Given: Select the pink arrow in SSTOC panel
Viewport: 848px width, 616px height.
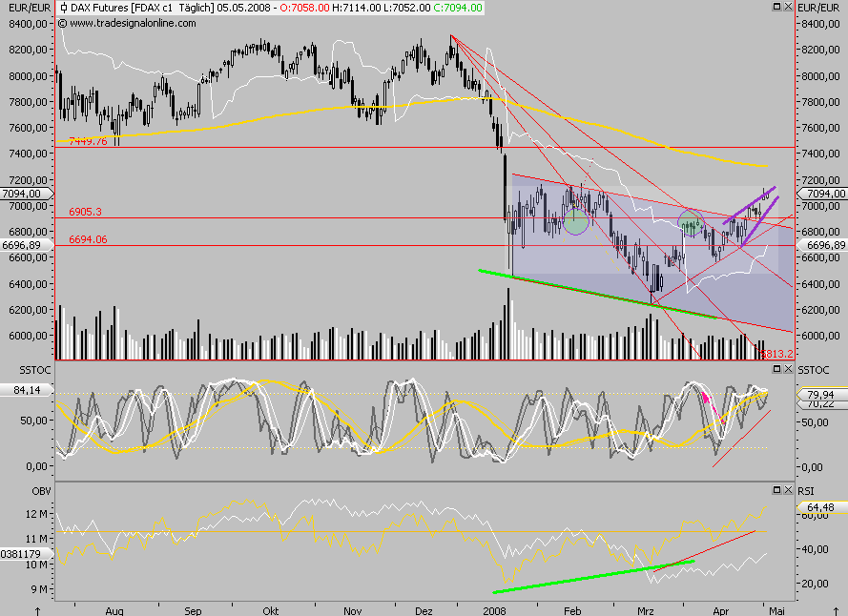Looking at the screenshot, I should (x=713, y=406).
